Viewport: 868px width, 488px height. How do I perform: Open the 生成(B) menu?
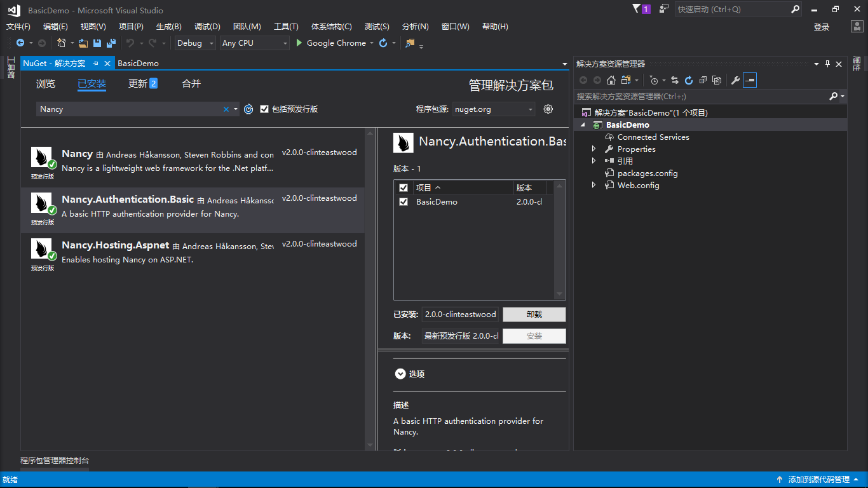point(169,27)
